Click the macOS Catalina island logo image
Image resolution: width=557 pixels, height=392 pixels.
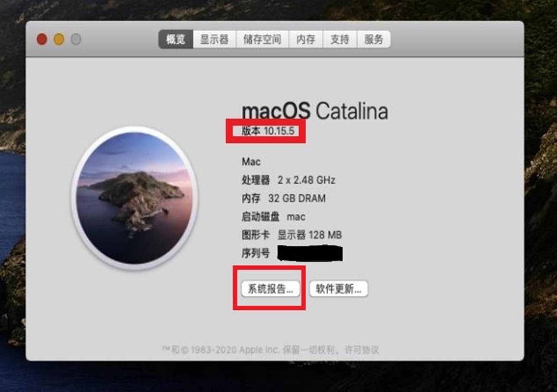coord(134,199)
